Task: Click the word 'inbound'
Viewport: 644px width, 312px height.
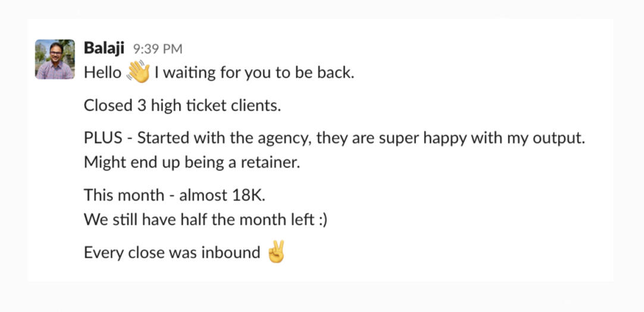Action: 230,253
